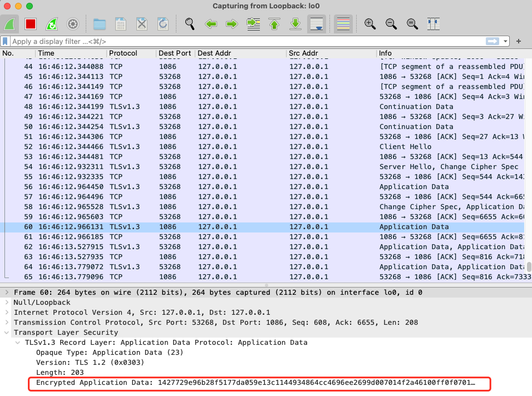
Task: Go back to previous packet arrow
Action: tap(211, 24)
